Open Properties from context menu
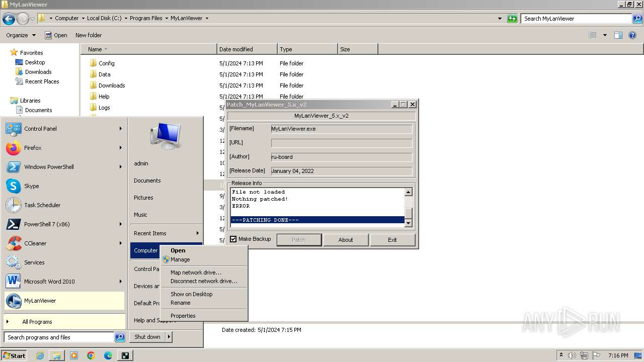The image size is (644, 362). pos(204,316)
